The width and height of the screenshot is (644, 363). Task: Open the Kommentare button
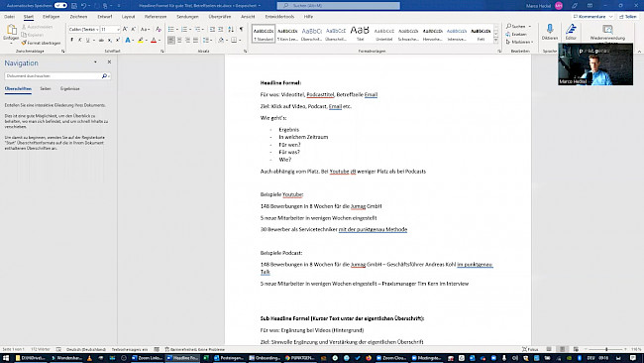593,17
